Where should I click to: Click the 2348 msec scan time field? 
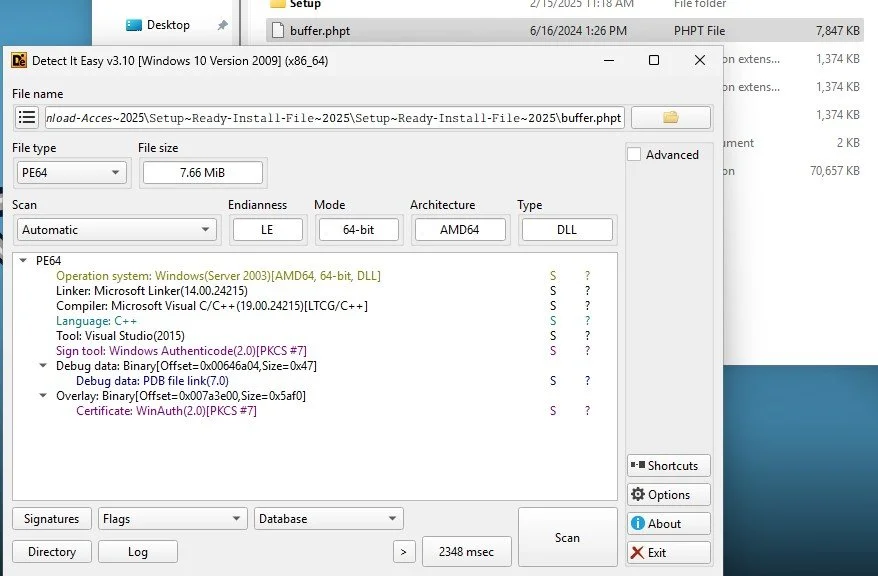466,552
